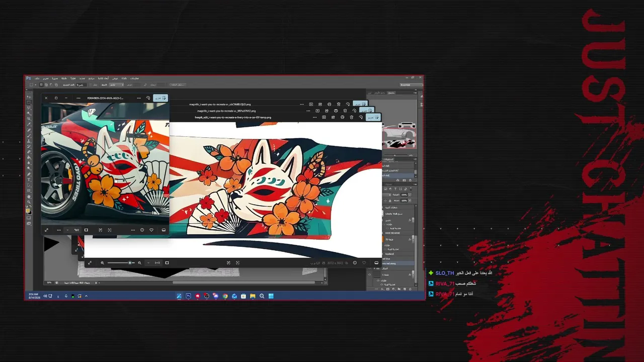The height and width of the screenshot is (362, 644).
Task: Favorite the freepik_edit photo with the heart
Action: 364,262
